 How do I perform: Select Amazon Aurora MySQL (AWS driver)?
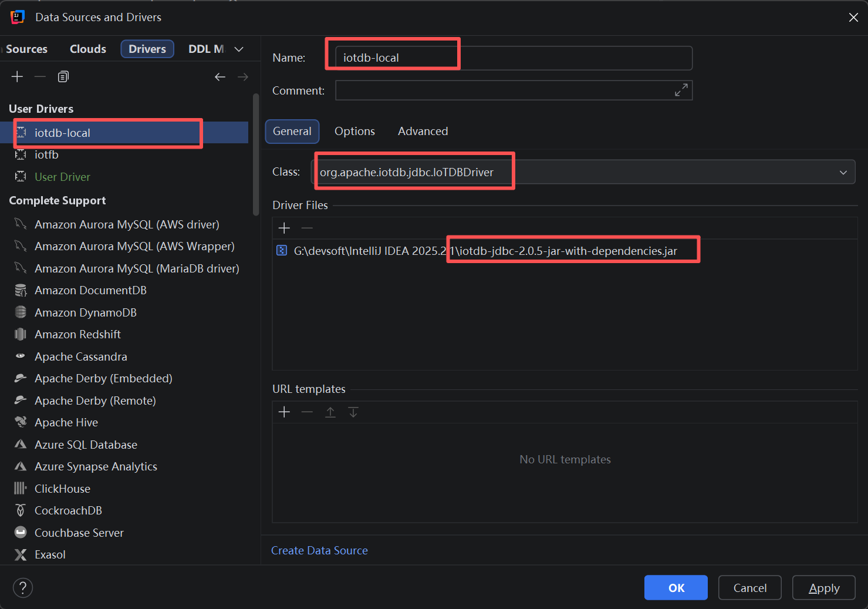pyautogui.click(x=124, y=224)
